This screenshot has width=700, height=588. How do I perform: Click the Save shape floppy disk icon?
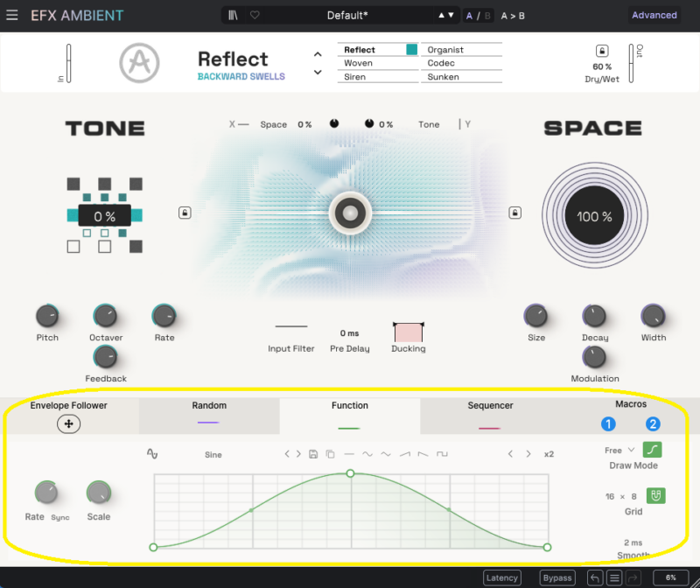(313, 454)
